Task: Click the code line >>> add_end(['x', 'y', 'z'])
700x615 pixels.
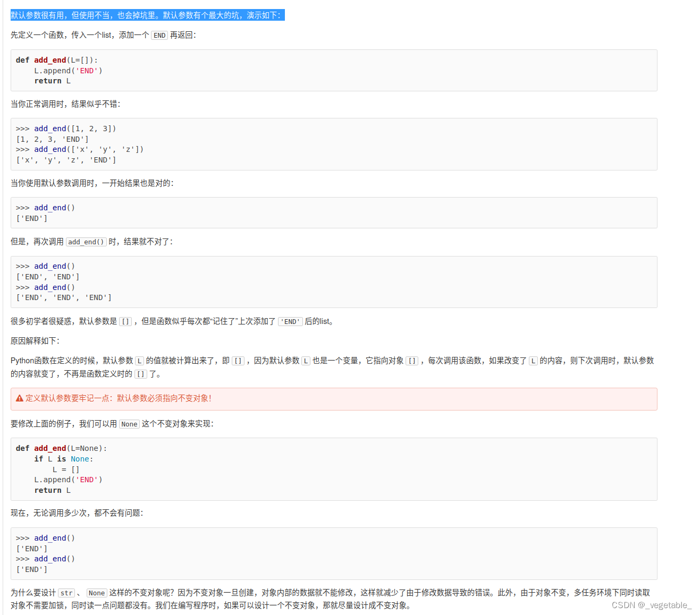Action: [x=80, y=149]
